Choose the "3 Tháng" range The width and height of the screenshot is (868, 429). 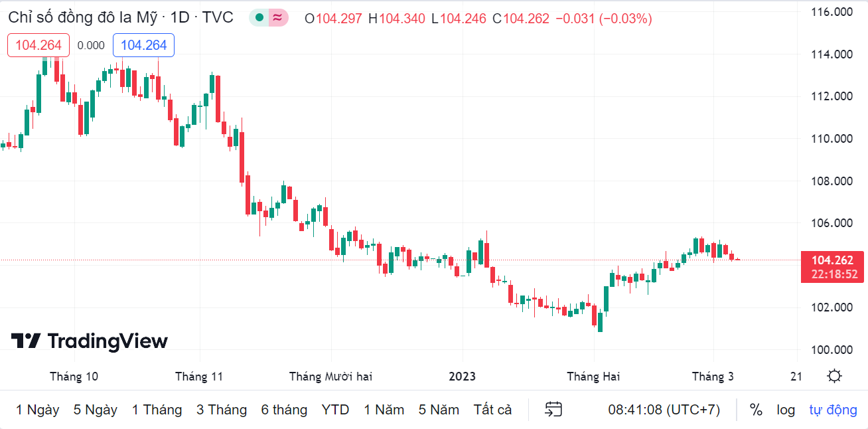222,410
